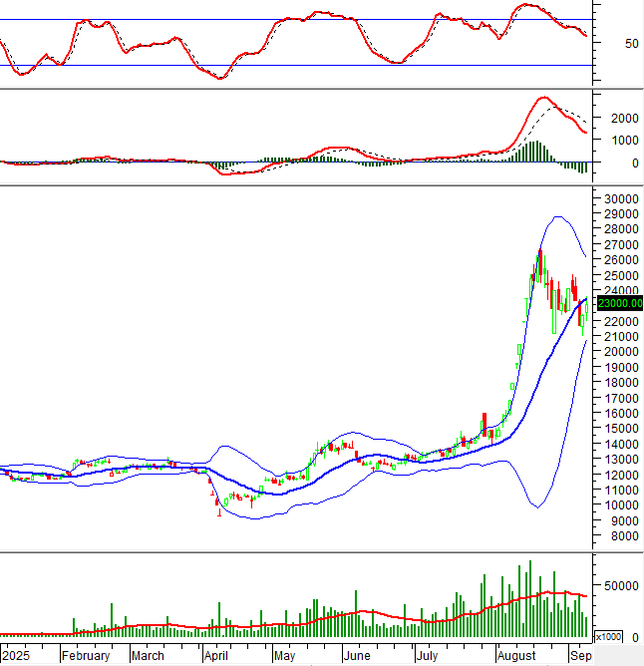
Task: Click the 23000.00 current price label
Action: tap(620, 303)
